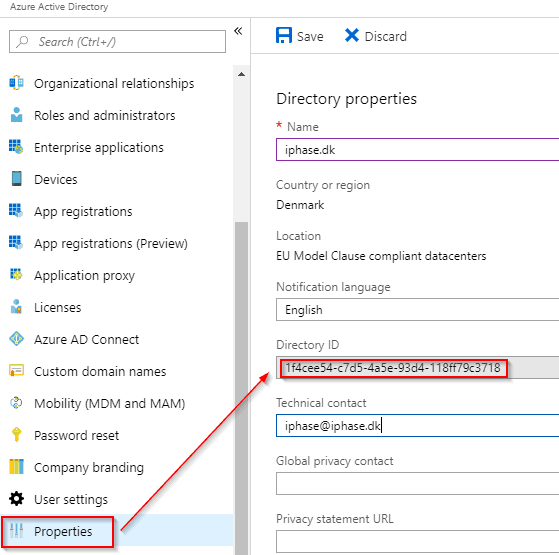Click 'EU Model Clause compliant datacenters' text

coord(381,256)
